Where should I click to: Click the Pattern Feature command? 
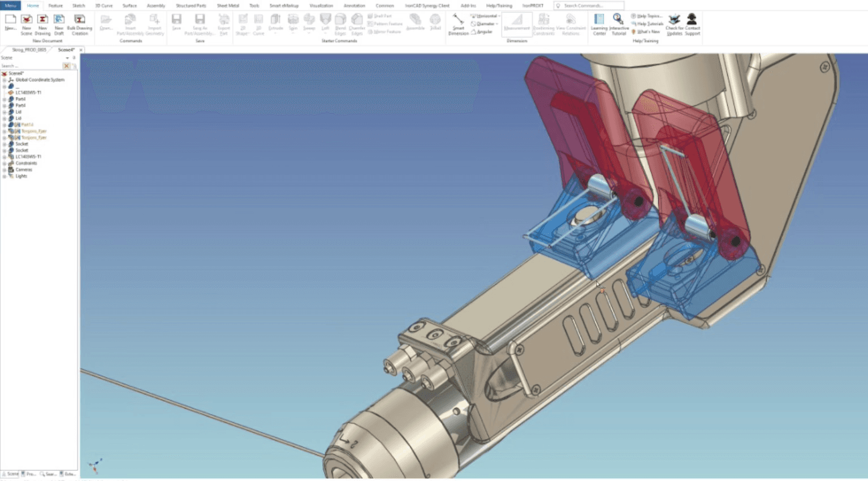click(385, 24)
